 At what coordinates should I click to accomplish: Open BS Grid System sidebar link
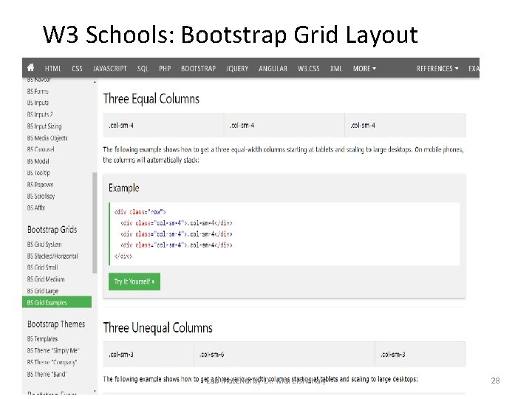[44, 245]
